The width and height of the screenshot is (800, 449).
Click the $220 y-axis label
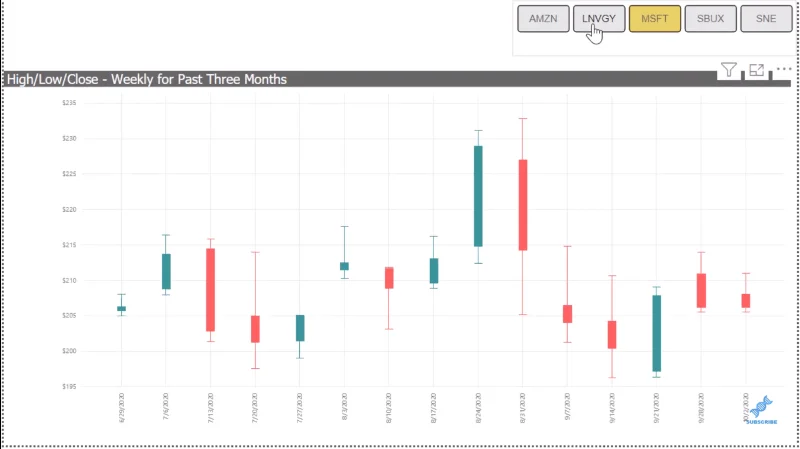tap(69, 209)
